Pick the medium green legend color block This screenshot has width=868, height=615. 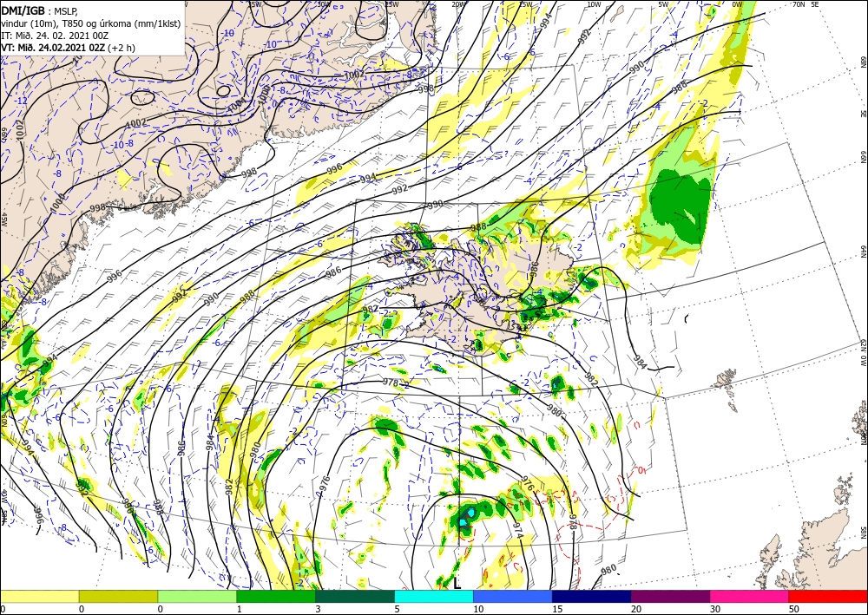pyautogui.click(x=276, y=596)
